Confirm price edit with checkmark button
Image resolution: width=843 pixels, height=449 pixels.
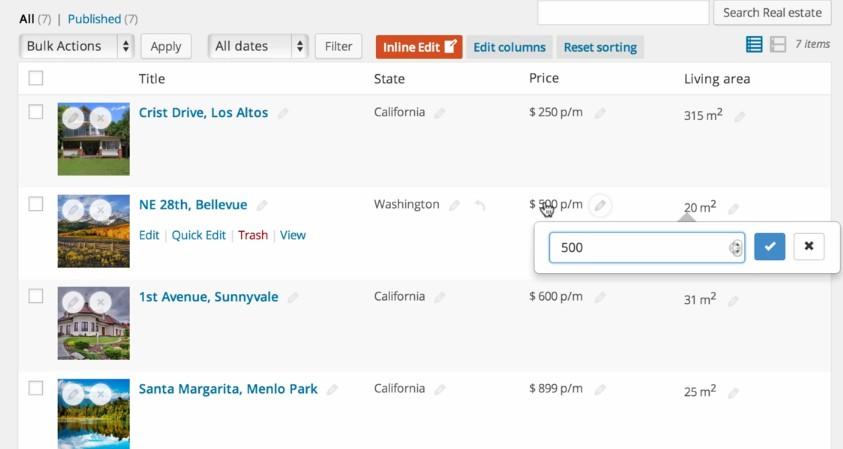769,247
